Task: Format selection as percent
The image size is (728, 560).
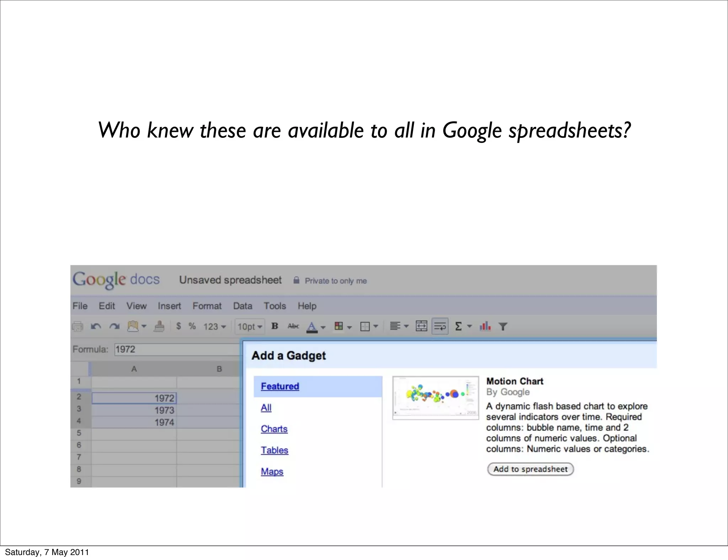Action: [192, 326]
